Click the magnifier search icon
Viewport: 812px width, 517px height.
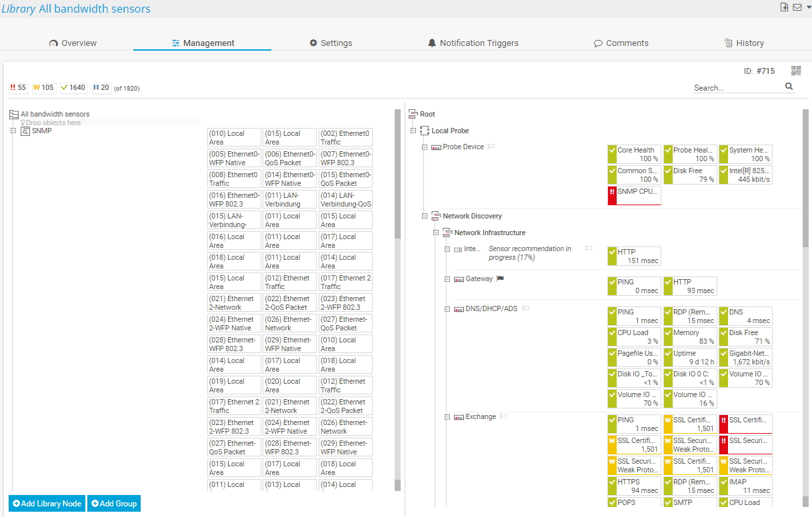tap(789, 87)
